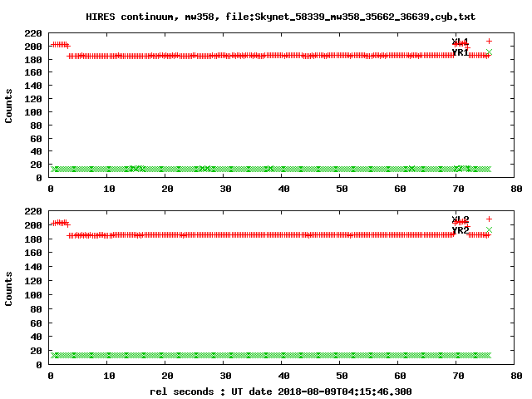Click the red plus XL1 legend marker
Image resolution: width=532 pixels, height=399 pixels.
pyautogui.click(x=489, y=41)
